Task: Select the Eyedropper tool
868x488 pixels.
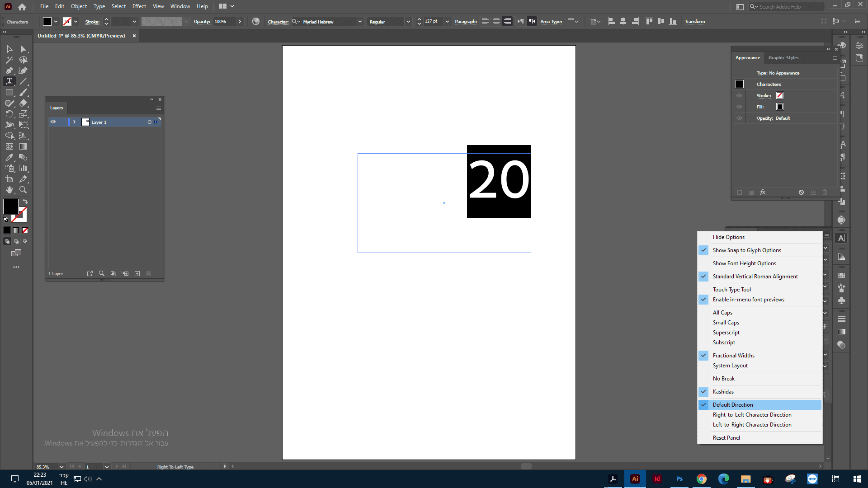Action: point(9,157)
